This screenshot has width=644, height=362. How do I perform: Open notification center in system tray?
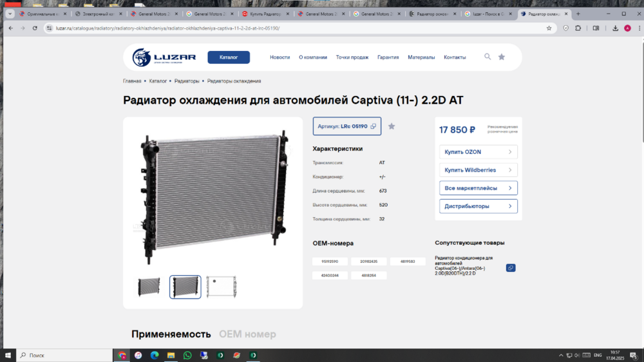(633, 355)
